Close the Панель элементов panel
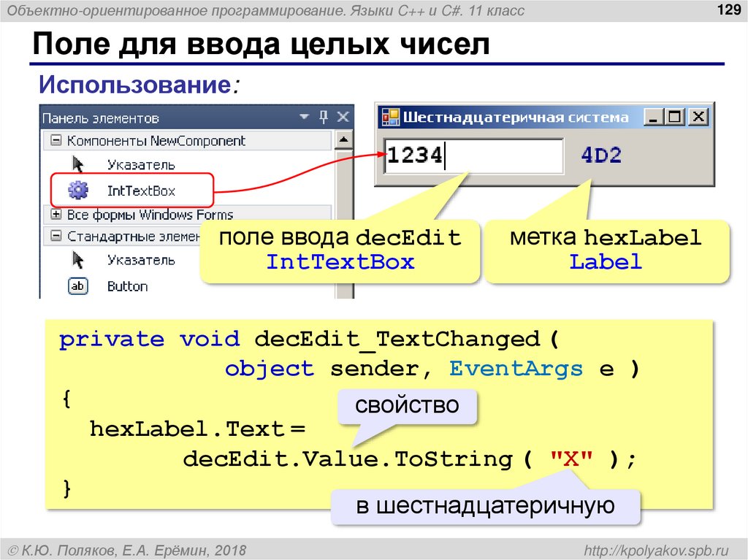This screenshot has width=748, height=560. (343, 117)
